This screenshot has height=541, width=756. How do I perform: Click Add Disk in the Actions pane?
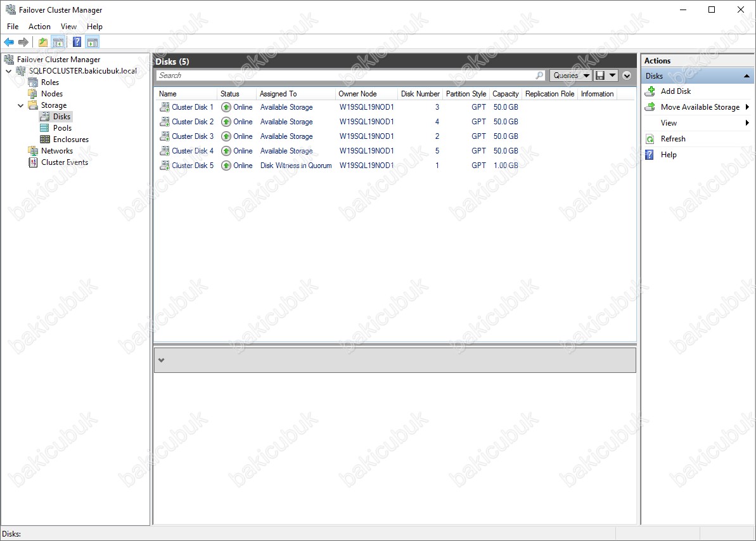[x=676, y=91]
